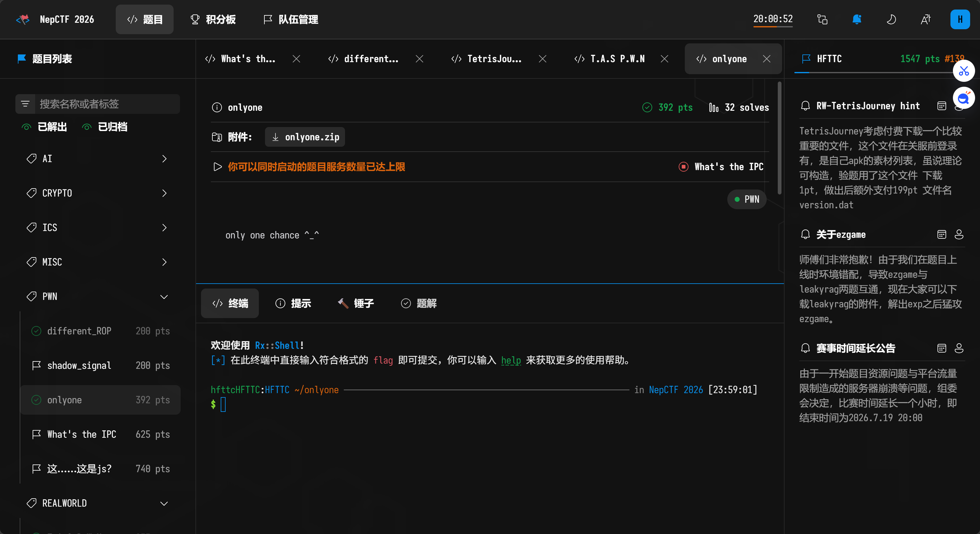Open the shadow_signal challenge

click(100, 366)
